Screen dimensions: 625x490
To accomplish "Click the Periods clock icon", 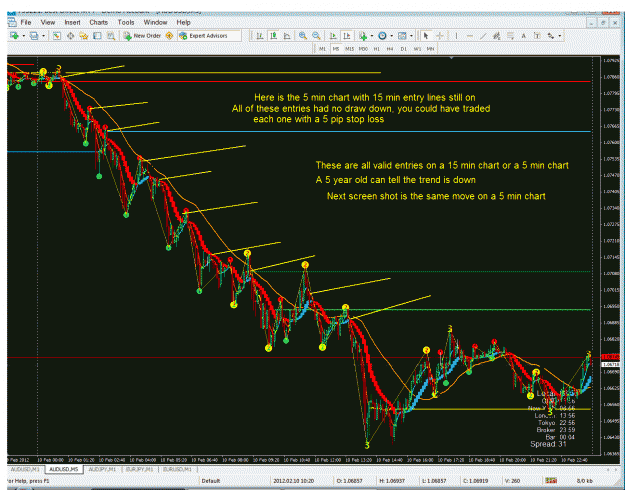I will (382, 36).
